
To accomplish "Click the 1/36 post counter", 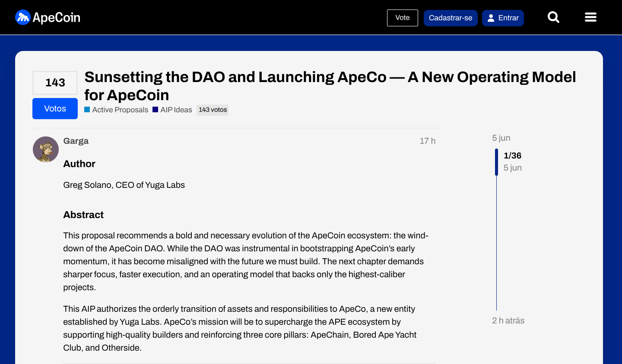I will (x=513, y=155).
